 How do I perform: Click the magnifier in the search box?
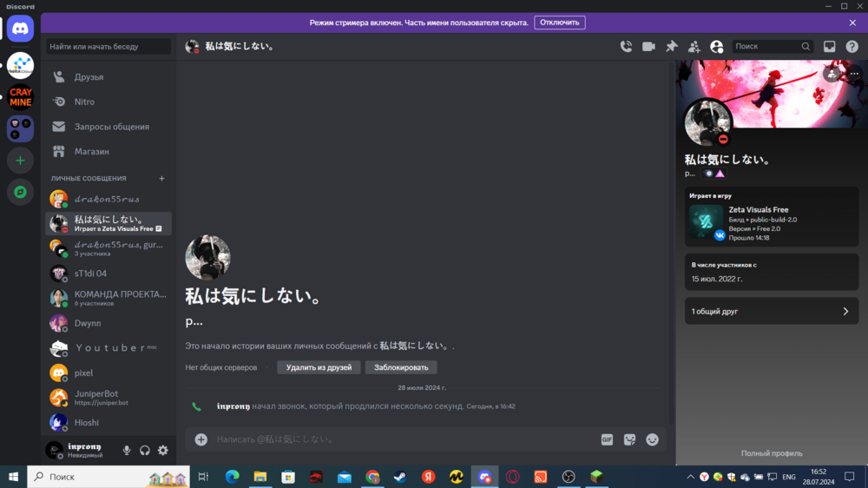pos(806,47)
